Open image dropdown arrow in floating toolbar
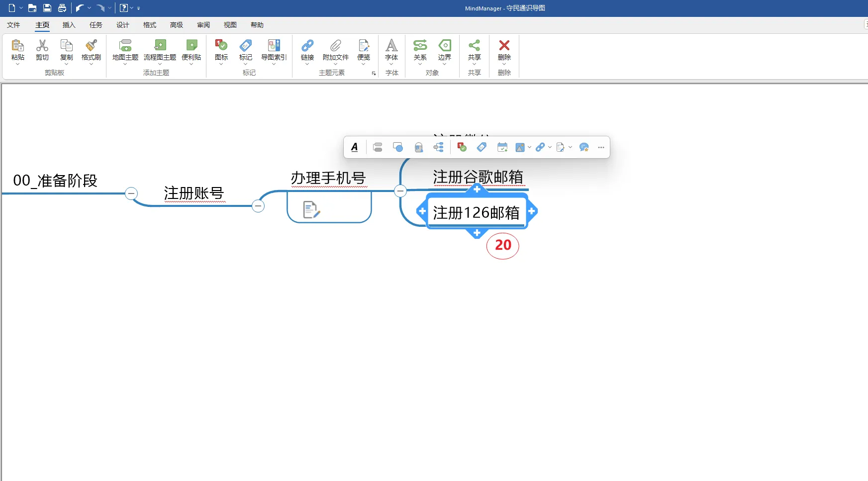The image size is (868, 481). click(x=530, y=147)
